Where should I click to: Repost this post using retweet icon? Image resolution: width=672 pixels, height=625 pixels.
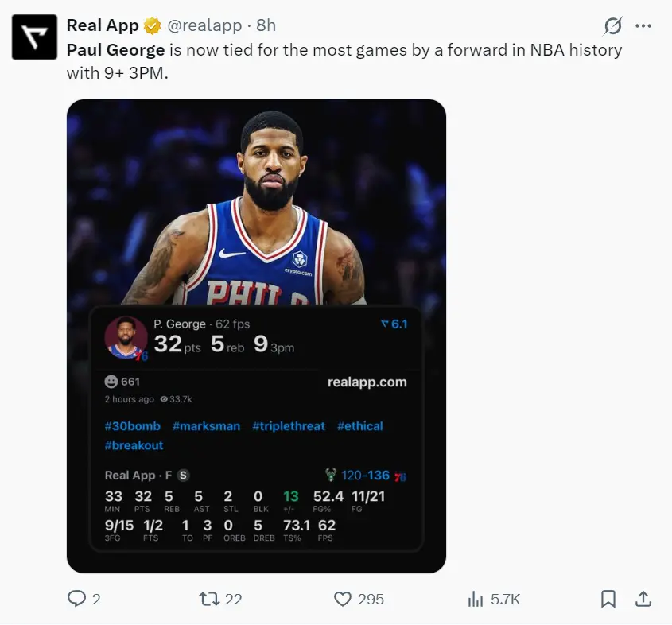click(209, 599)
